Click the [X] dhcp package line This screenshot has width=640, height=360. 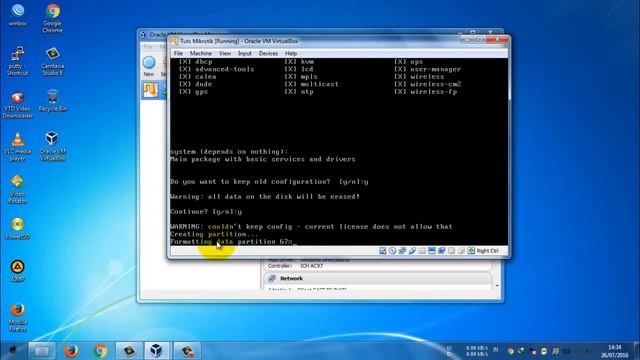pos(196,62)
